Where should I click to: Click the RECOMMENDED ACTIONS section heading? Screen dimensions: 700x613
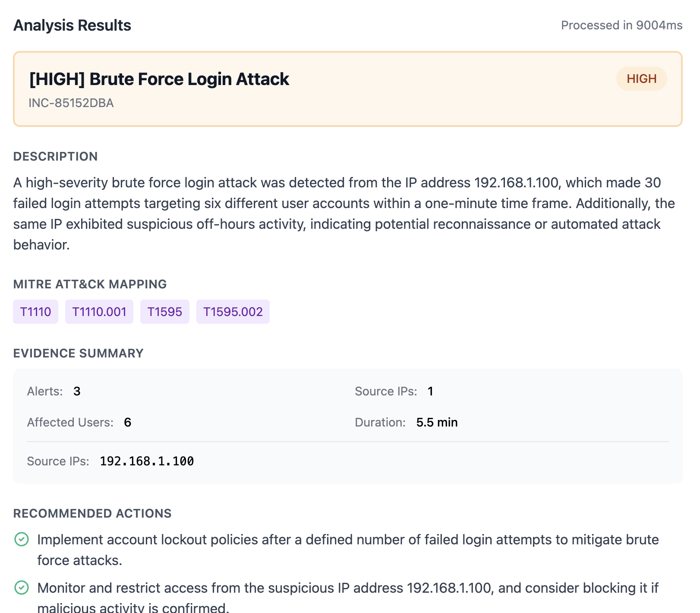(x=92, y=513)
